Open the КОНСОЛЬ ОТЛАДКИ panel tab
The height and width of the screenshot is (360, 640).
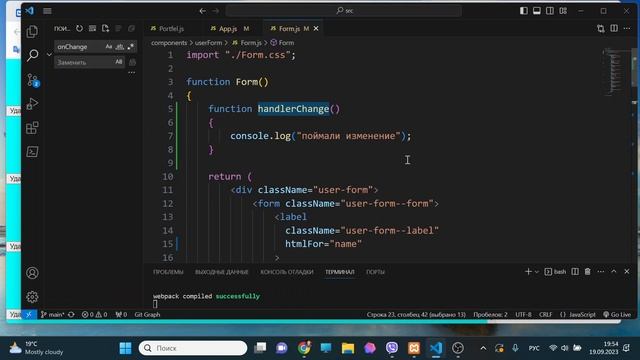287,272
